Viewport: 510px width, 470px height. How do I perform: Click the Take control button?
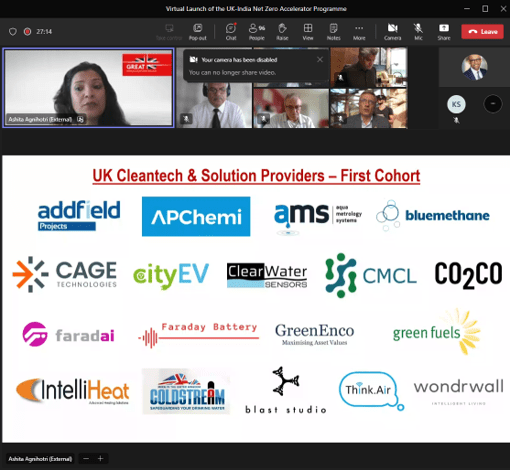tap(169, 32)
